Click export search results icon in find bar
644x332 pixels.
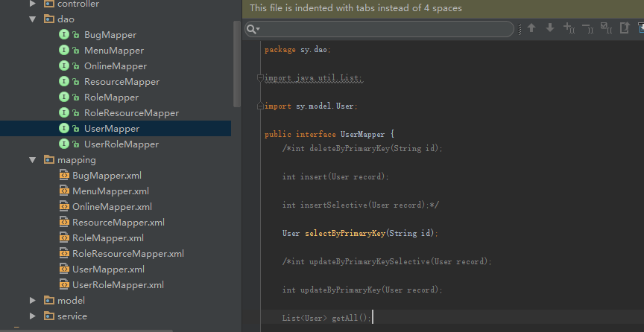pos(625,28)
